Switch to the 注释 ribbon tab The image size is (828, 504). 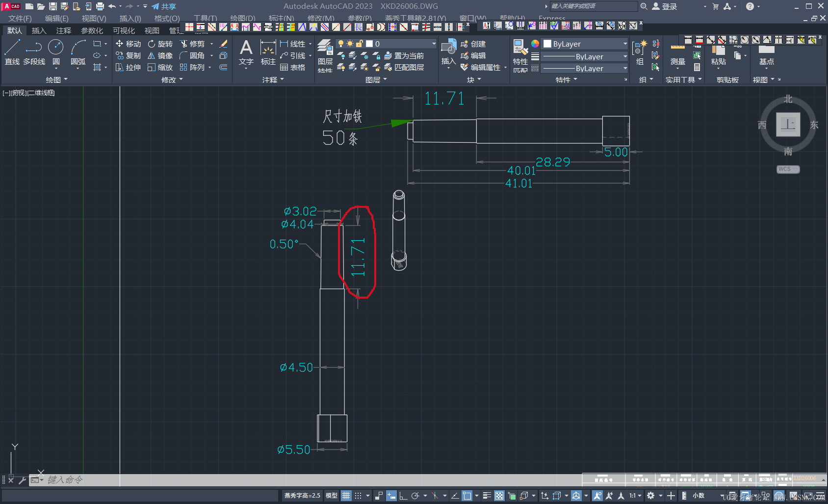[x=63, y=30]
